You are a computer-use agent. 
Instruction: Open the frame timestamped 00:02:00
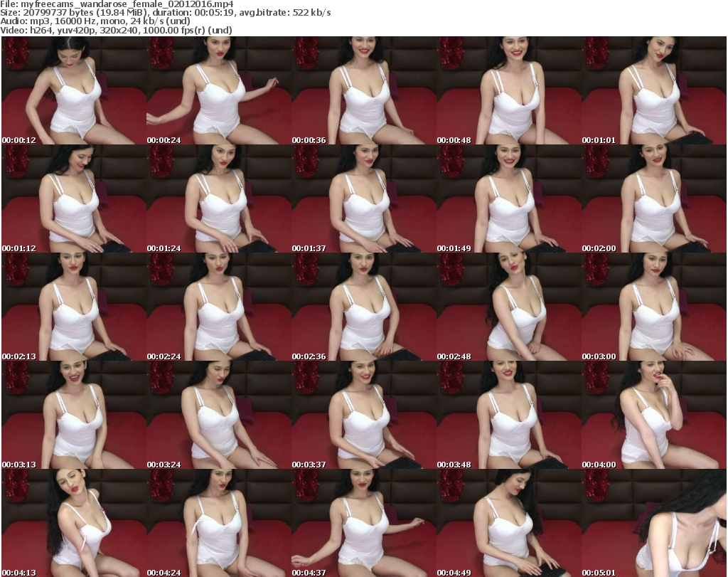coord(654,198)
